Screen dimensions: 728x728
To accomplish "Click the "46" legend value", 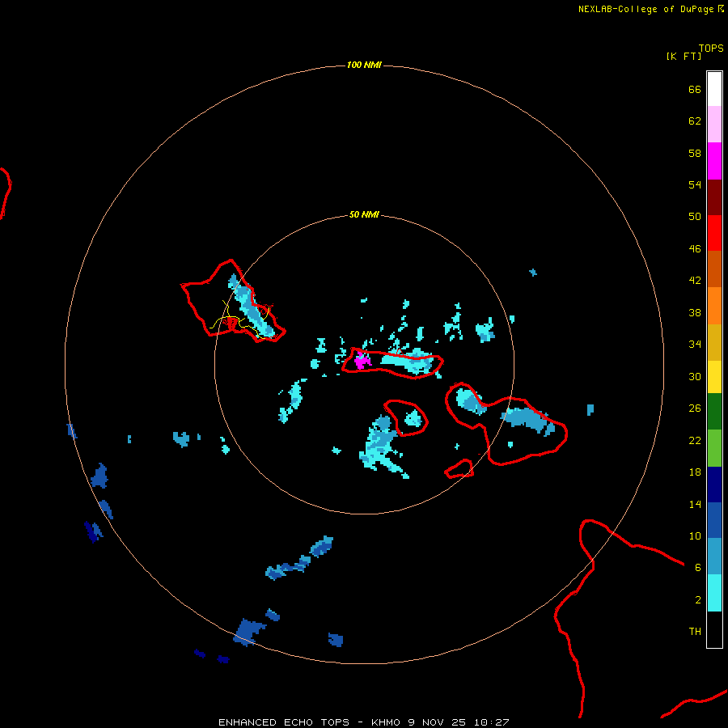I will [x=695, y=249].
